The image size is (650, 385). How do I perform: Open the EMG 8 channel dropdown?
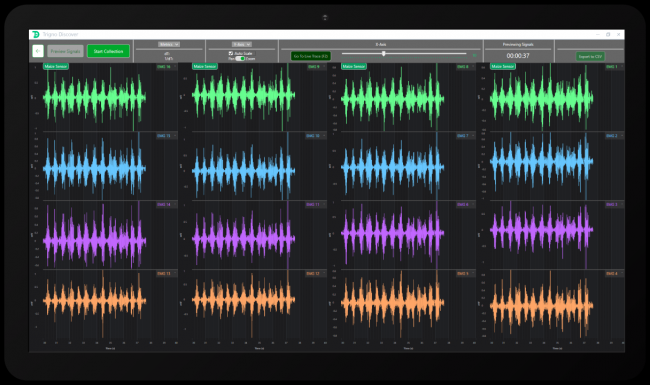click(465, 67)
